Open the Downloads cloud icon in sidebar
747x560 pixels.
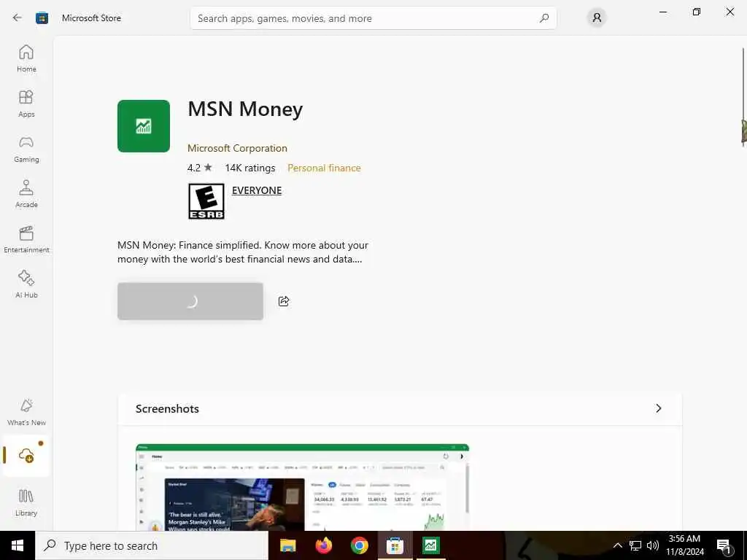(26, 456)
